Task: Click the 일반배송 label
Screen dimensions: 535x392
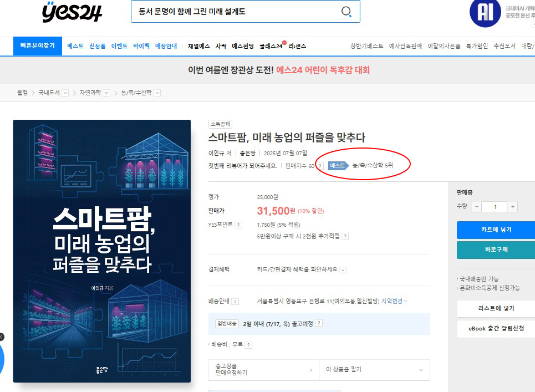Action: (227, 323)
